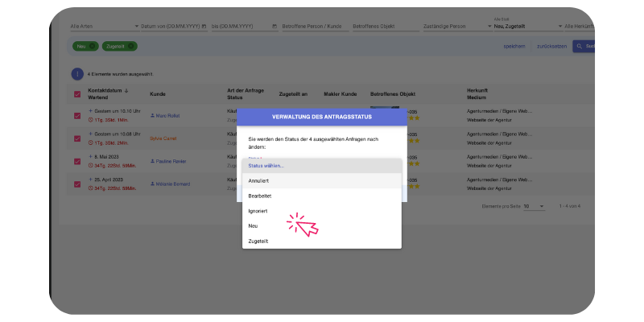Click star rating in Pauline Ravier's row

[x=414, y=163]
